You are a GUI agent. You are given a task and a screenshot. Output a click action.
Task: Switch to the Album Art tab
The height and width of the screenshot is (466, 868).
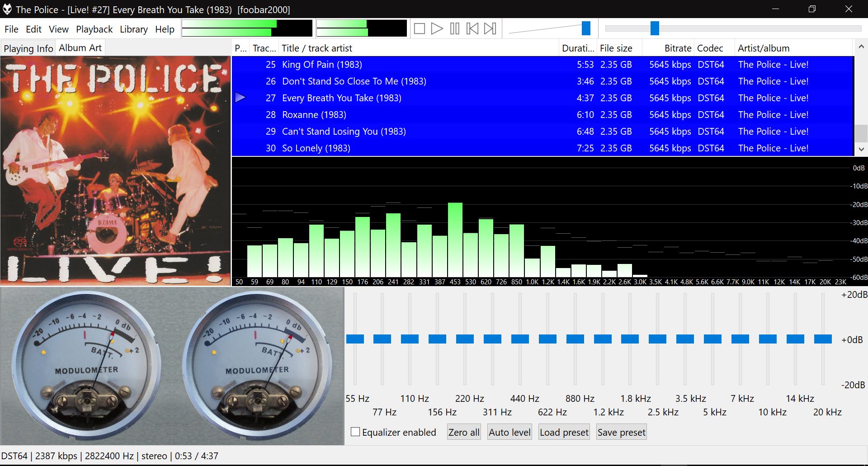point(80,48)
